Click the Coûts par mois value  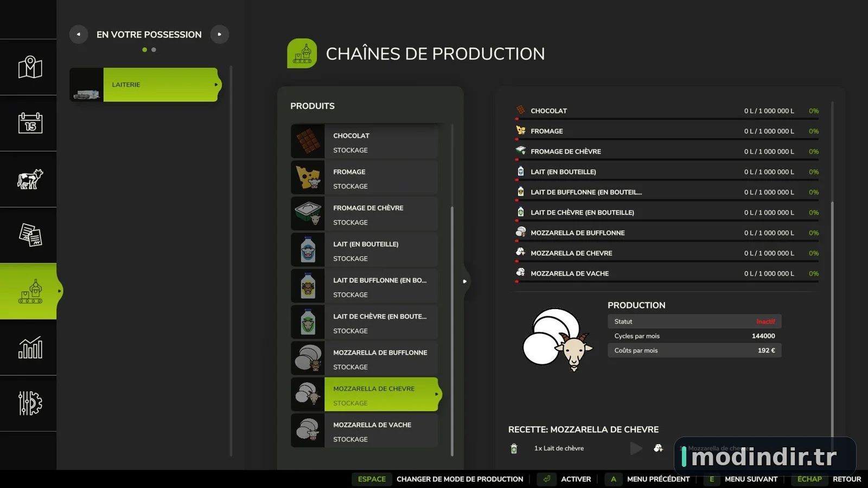tap(767, 351)
